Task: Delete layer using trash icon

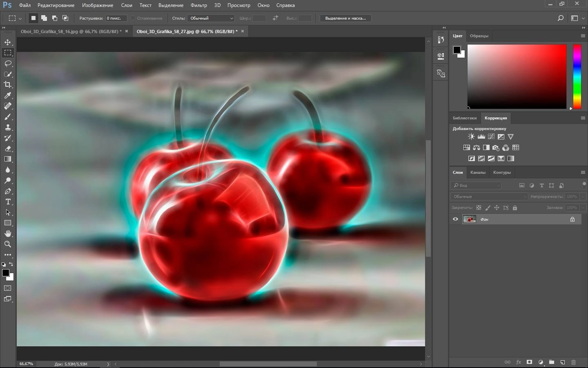Action: pyautogui.click(x=573, y=362)
